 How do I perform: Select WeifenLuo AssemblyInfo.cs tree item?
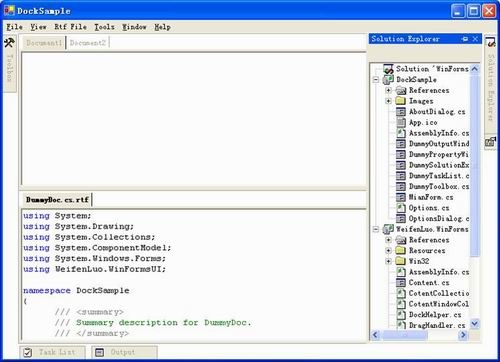click(x=439, y=272)
